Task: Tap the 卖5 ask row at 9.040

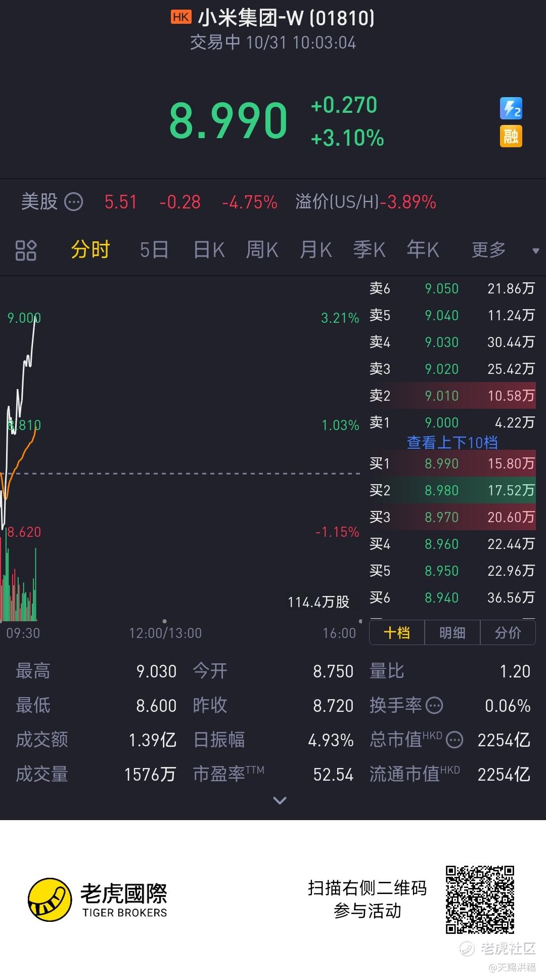Action: click(452, 315)
